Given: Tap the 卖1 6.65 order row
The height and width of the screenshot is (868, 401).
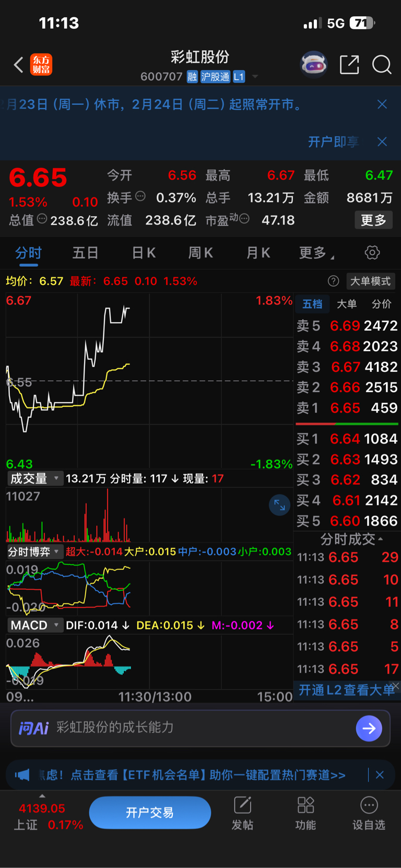Looking at the screenshot, I should [347, 408].
